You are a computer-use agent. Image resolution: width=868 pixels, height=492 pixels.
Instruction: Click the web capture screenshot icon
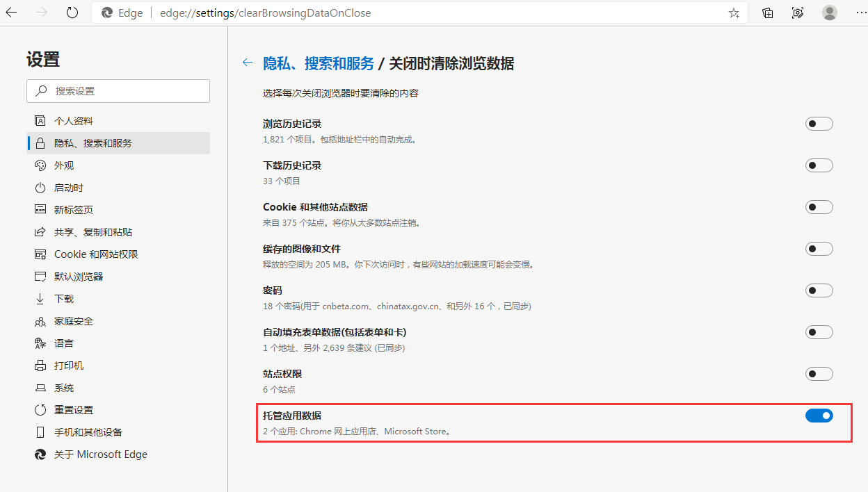tap(798, 13)
